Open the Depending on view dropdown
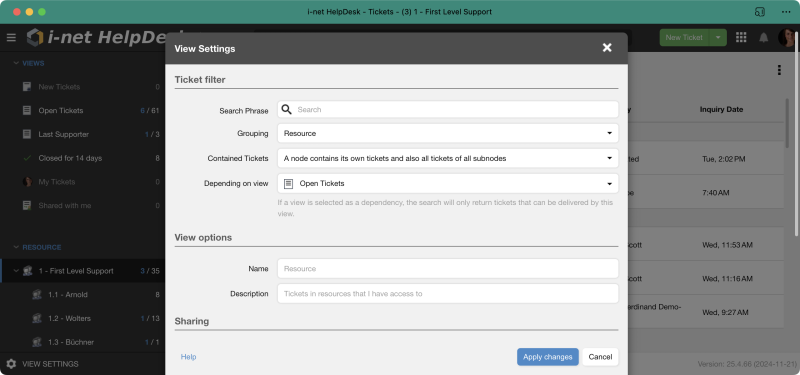 [x=448, y=183]
